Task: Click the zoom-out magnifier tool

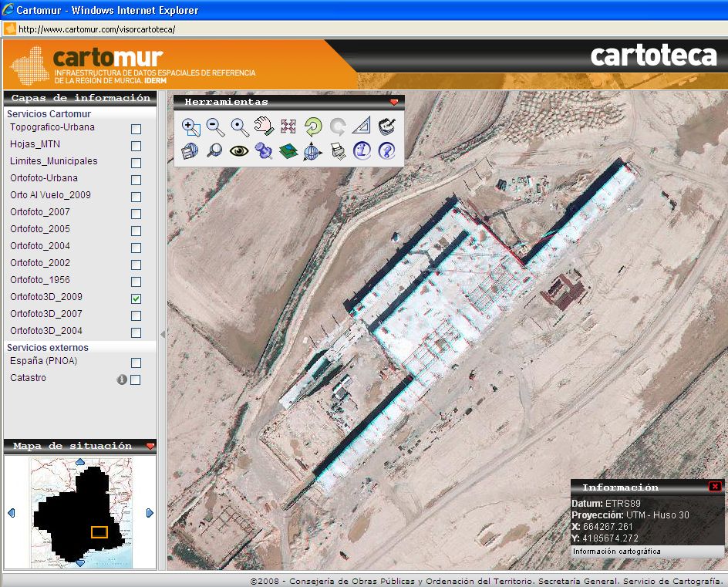Action: coord(215,127)
